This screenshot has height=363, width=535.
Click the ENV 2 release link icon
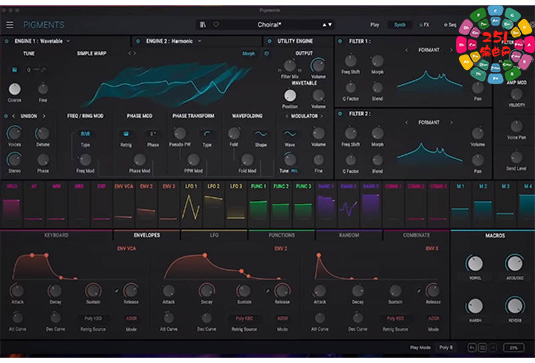268,291
